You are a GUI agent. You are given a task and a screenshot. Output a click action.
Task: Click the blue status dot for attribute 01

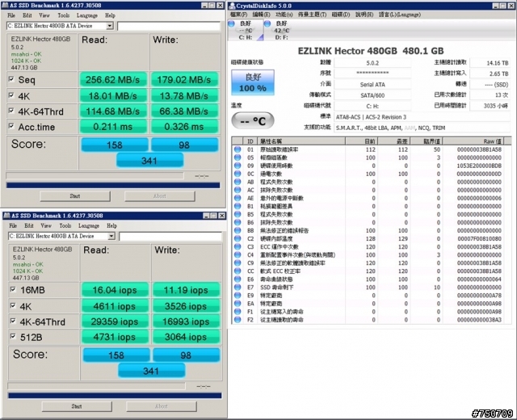[237, 149]
